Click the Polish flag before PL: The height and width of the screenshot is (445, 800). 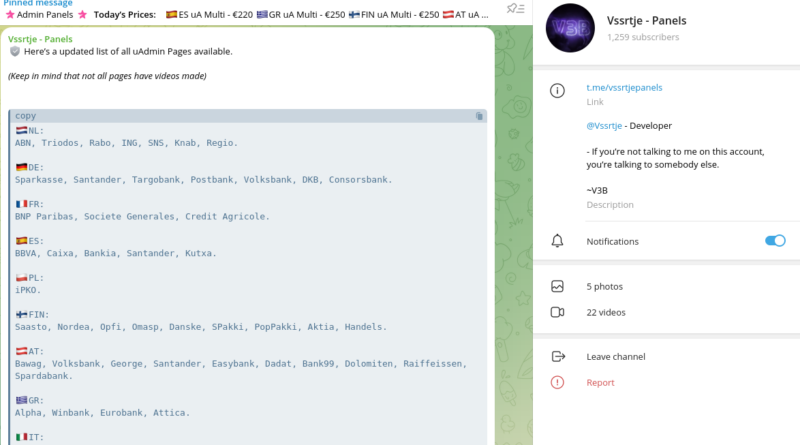coord(21,278)
